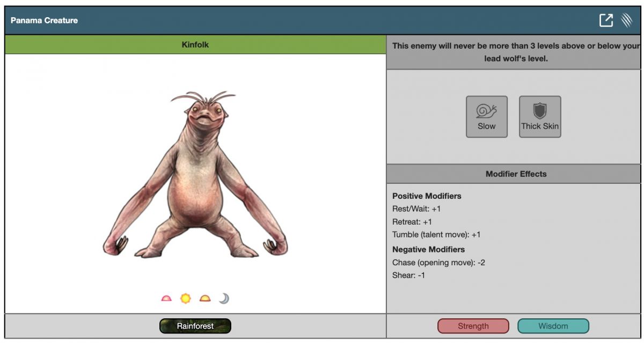Screen dimensions: 644x343
Task: Click the Negative Modifiers heading
Action: pyautogui.click(x=428, y=250)
